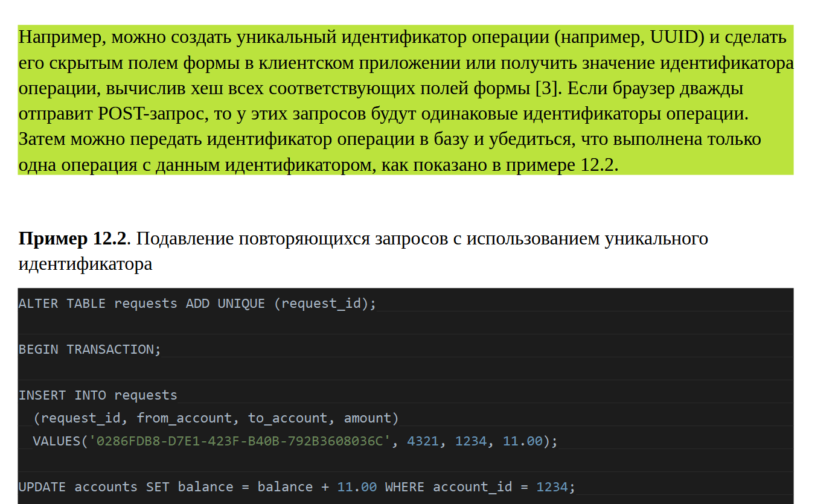Click 'from_account' in the column list
The height and width of the screenshot is (504, 838).
pos(184,418)
